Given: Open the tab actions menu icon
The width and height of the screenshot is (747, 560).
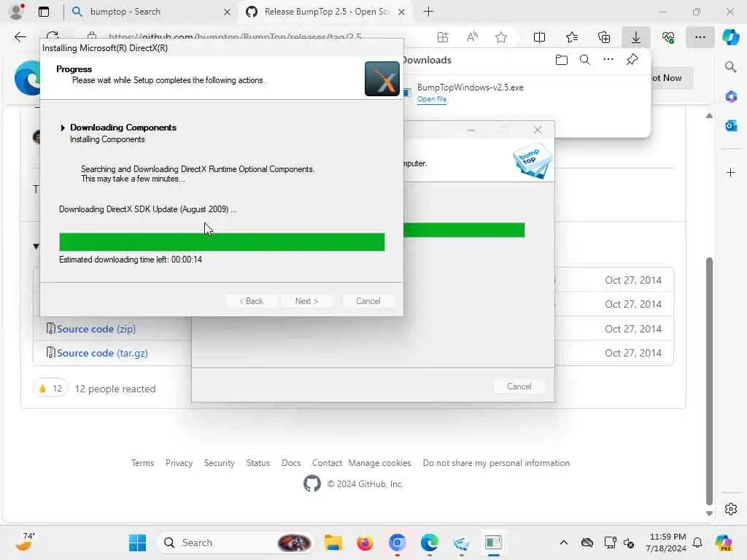Looking at the screenshot, I should point(44,12).
